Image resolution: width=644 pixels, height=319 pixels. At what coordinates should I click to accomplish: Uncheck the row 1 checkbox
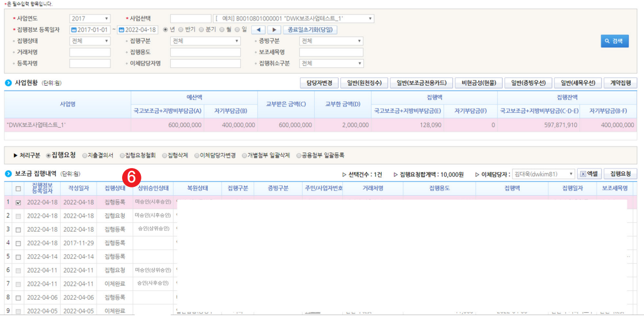point(18,203)
